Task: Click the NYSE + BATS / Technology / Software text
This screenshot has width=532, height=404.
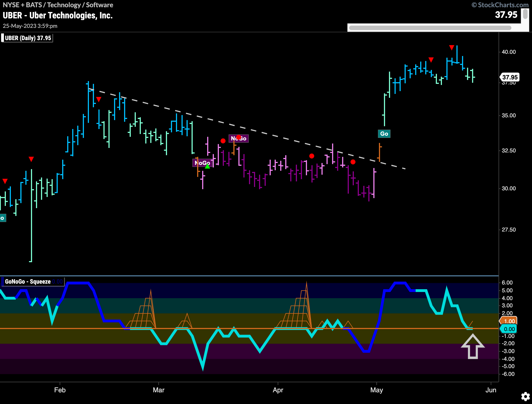Action: click(58, 5)
